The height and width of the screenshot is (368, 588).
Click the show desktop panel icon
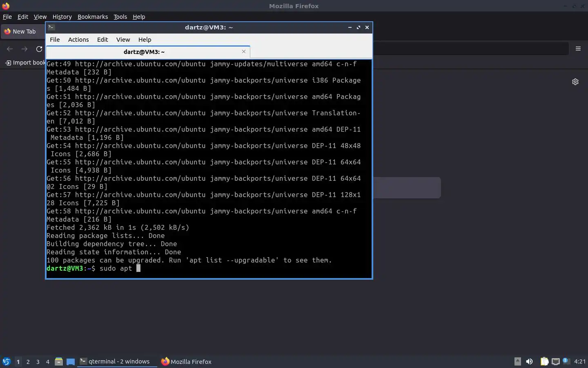pyautogui.click(x=71, y=361)
